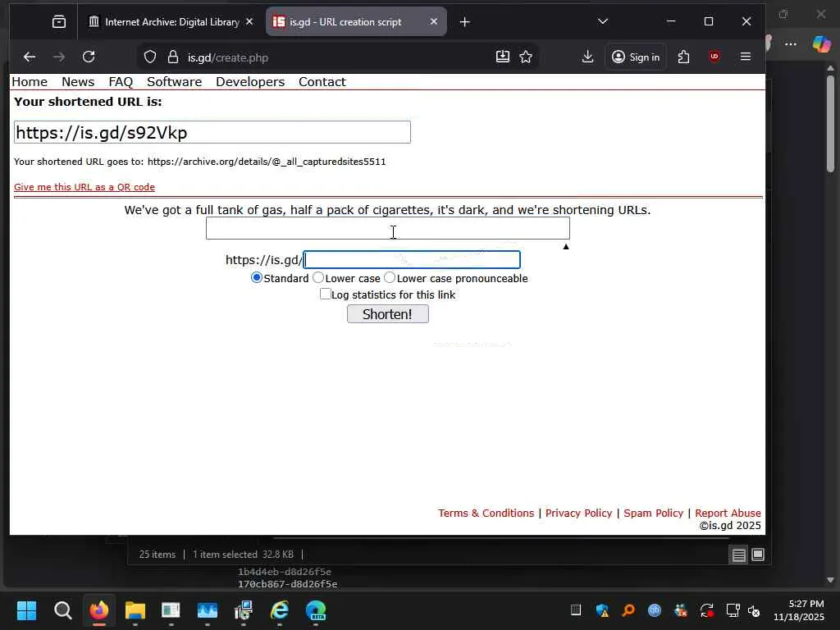Collapse options with the small triangle arrow

click(566, 246)
